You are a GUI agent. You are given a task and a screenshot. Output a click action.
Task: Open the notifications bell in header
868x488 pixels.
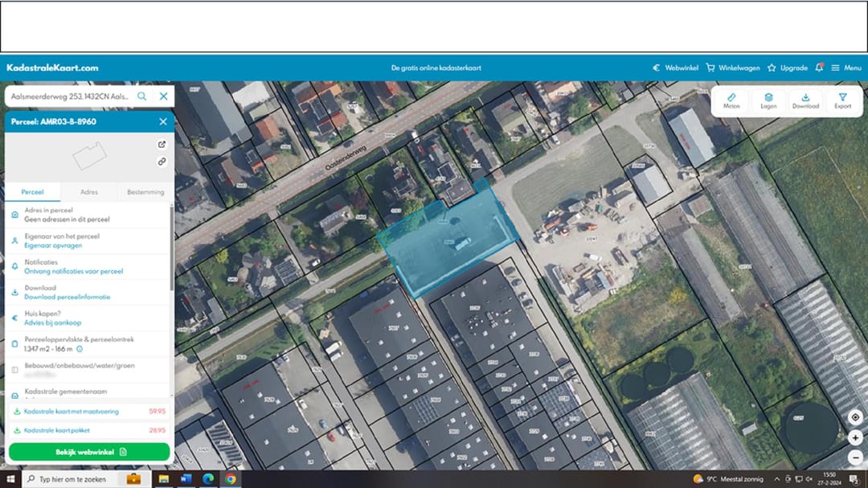tap(819, 68)
